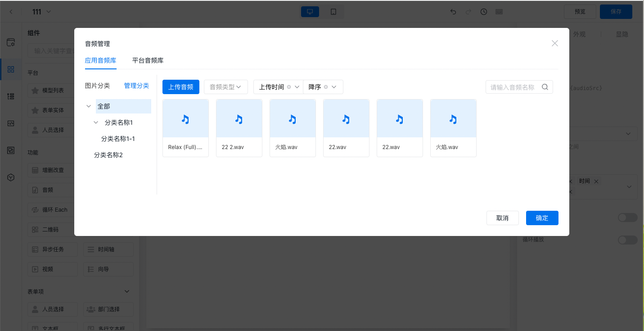Open the upload time sort dropdown

tap(297, 87)
